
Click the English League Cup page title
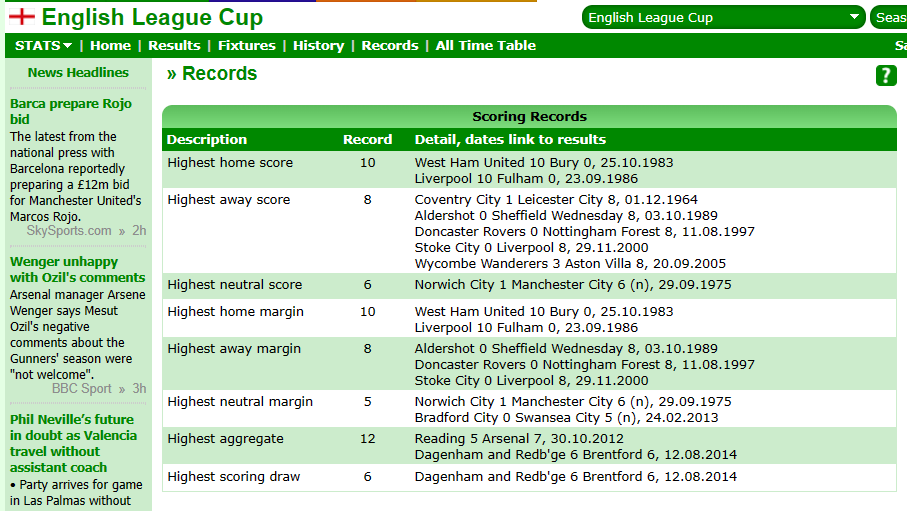tap(152, 18)
